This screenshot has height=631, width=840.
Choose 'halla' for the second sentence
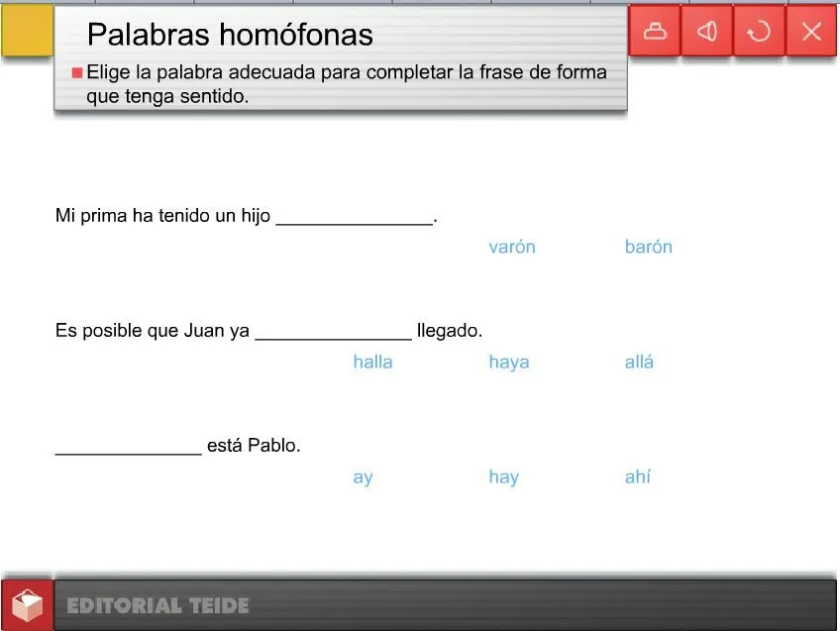click(x=372, y=362)
